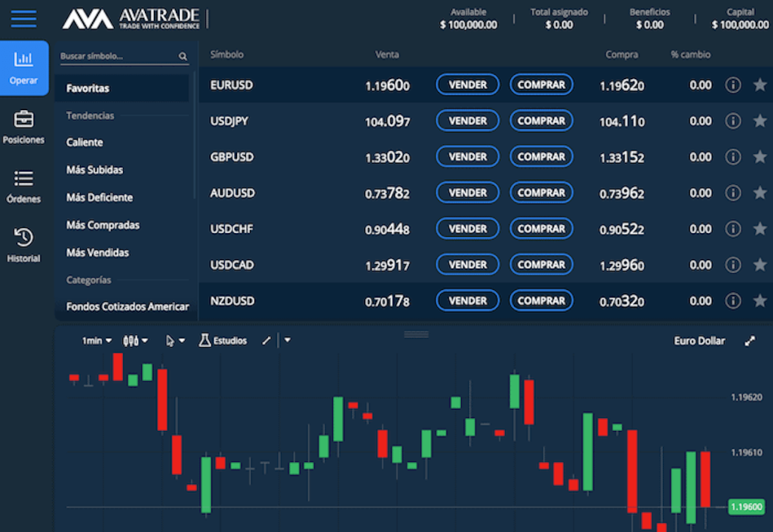Open the 1min timeframe dropdown
The width and height of the screenshot is (773, 532).
click(x=97, y=341)
